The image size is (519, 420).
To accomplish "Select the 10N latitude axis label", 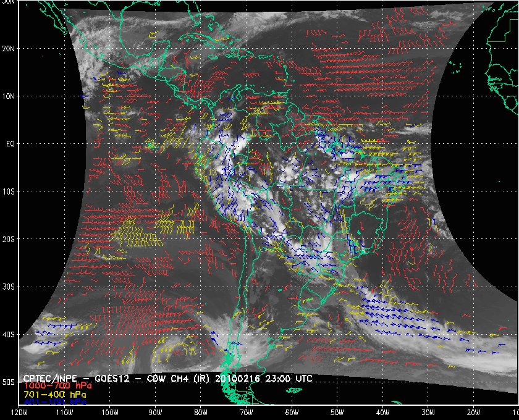I will point(9,96).
